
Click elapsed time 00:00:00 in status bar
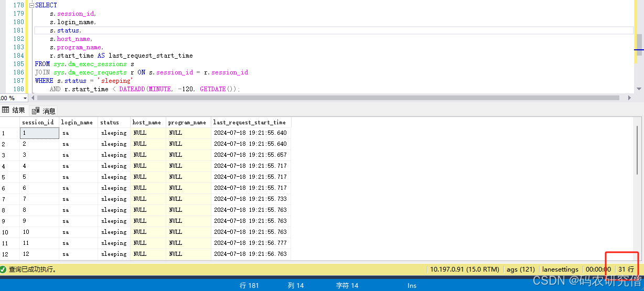[598, 270]
